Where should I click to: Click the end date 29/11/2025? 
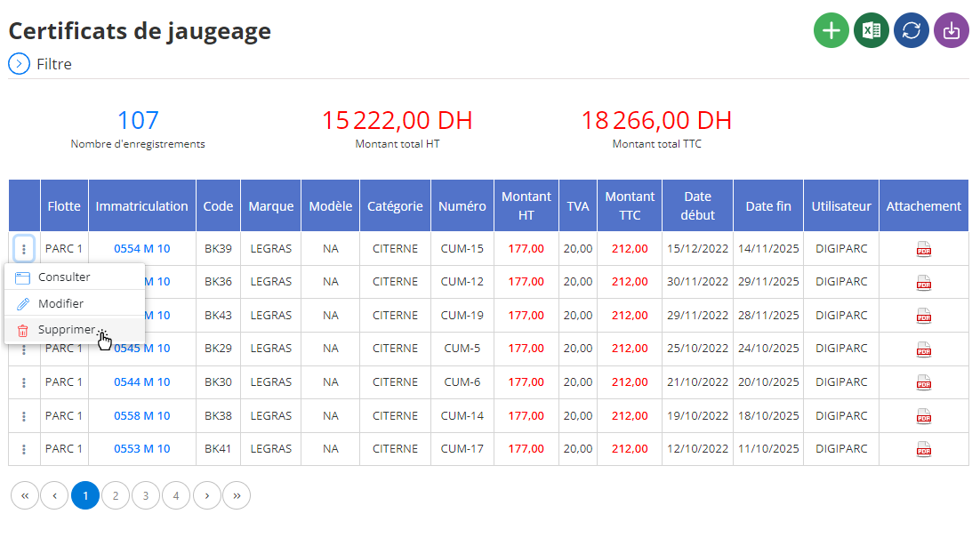click(x=768, y=282)
